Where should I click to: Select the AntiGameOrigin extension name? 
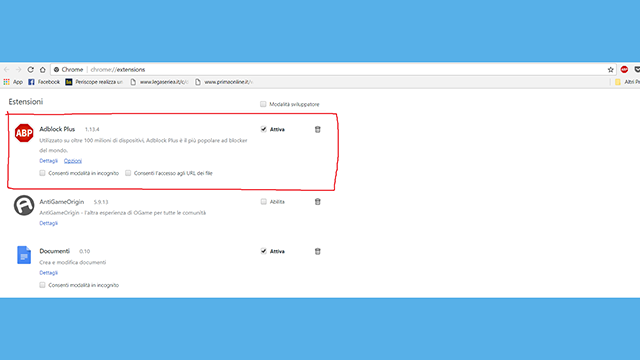click(x=62, y=202)
